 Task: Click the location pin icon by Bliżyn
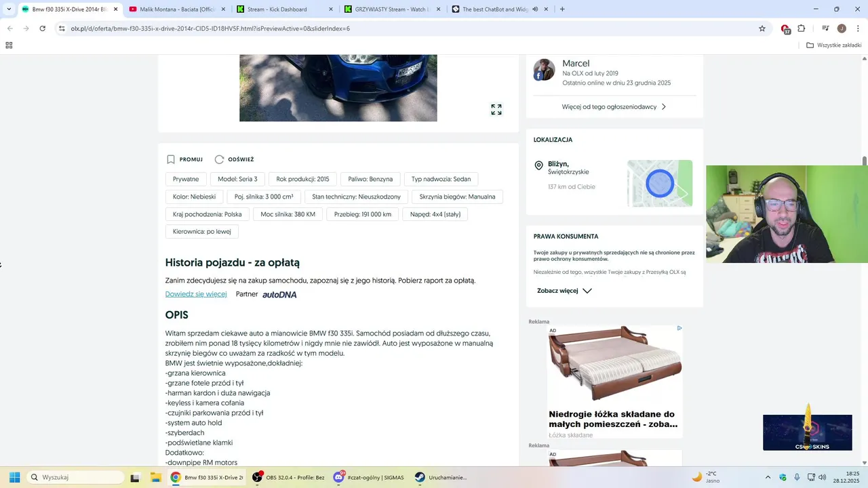tap(539, 165)
